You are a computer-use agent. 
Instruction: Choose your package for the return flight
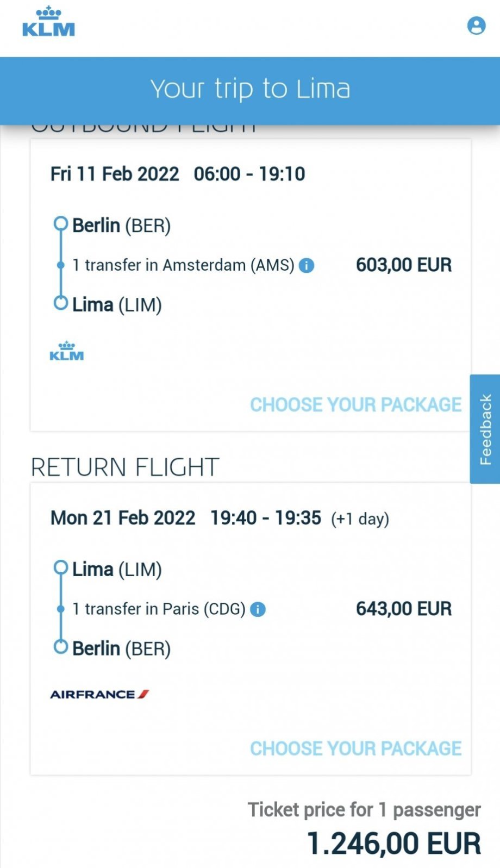click(355, 748)
